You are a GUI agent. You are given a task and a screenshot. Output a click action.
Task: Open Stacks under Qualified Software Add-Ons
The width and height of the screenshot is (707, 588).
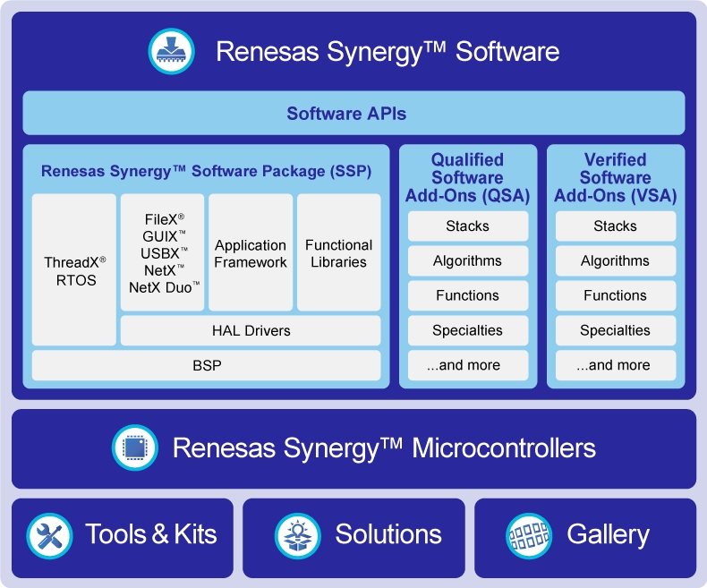[467, 226]
